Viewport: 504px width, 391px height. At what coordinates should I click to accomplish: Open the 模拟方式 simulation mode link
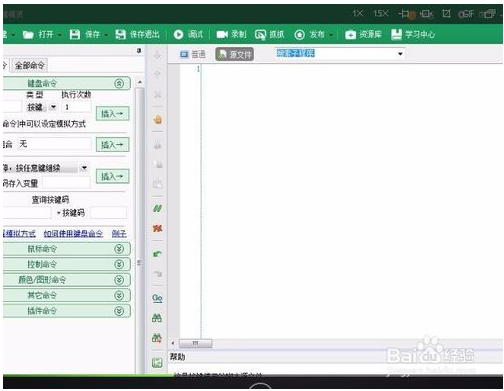pos(19,234)
